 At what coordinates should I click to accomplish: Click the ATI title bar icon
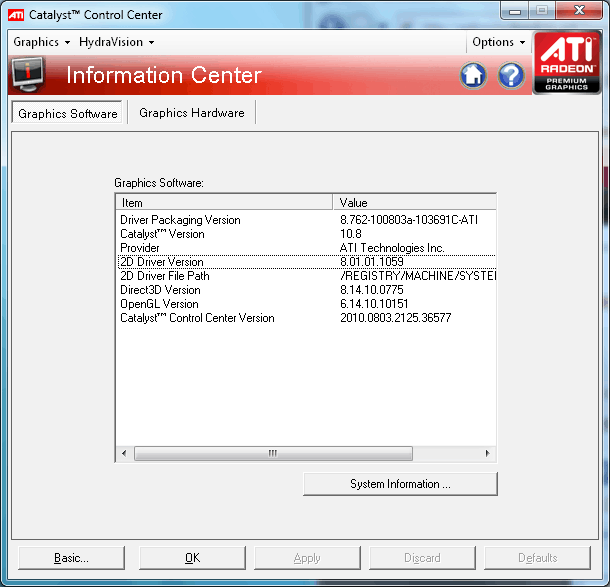tap(16, 15)
